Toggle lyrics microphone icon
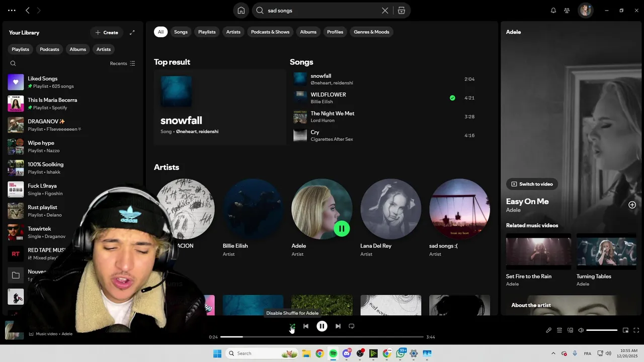This screenshot has height=362, width=644. pos(549,330)
